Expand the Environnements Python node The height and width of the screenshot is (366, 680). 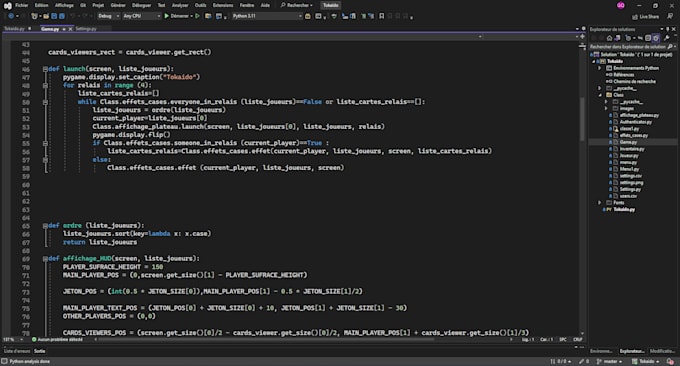pos(600,68)
